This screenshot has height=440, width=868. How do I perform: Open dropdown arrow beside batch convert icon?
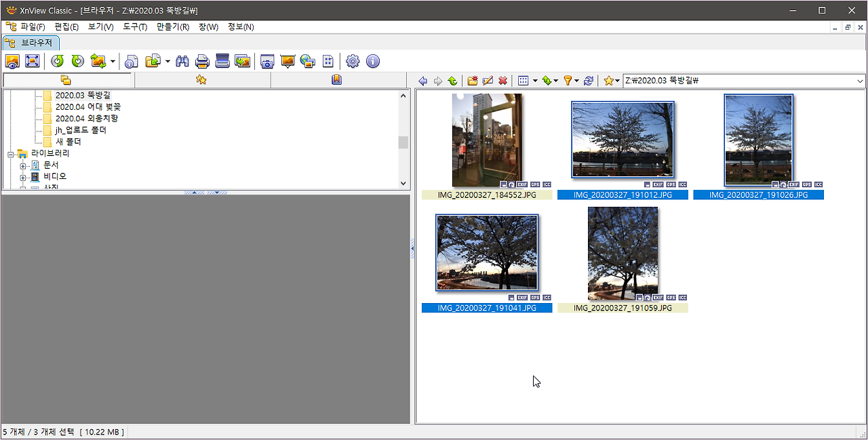[x=167, y=61]
